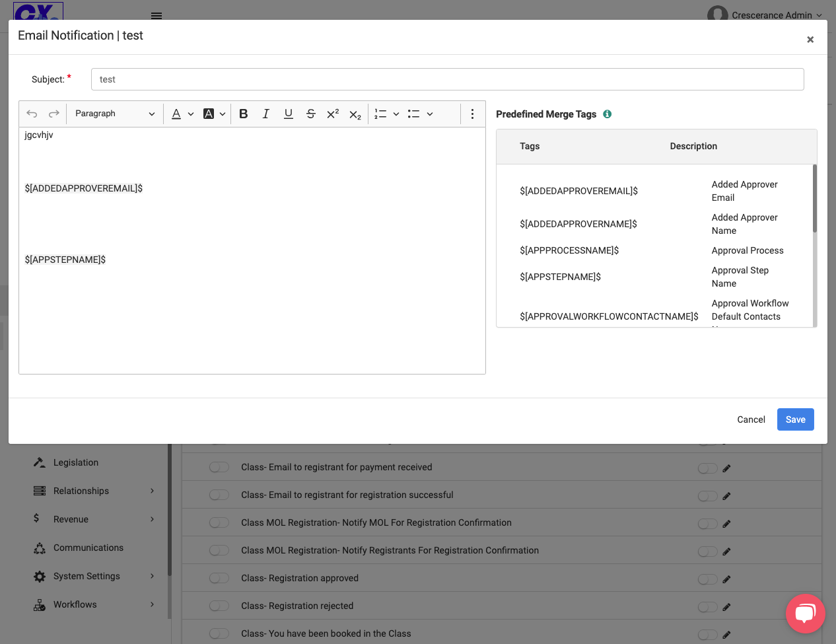The image size is (836, 644).
Task: Edit the Registration approved notification (pencil)
Action: click(726, 579)
